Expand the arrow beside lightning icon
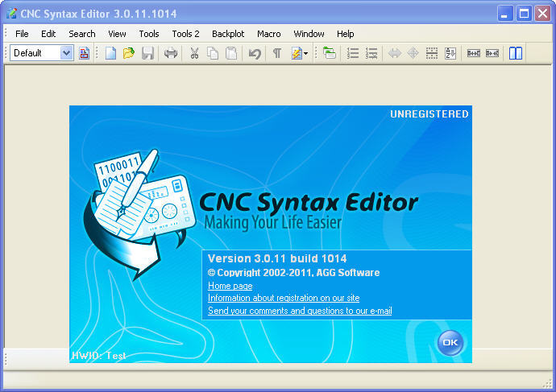Viewport: 556px width, 392px height. [306, 53]
